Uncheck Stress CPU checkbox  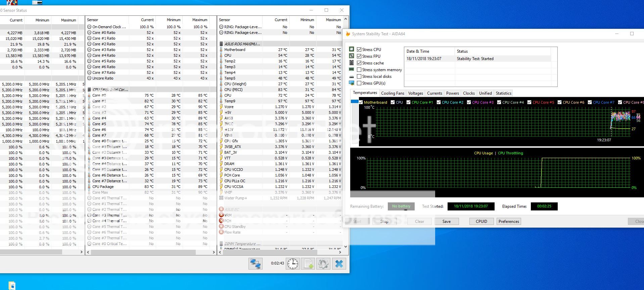[x=359, y=49]
